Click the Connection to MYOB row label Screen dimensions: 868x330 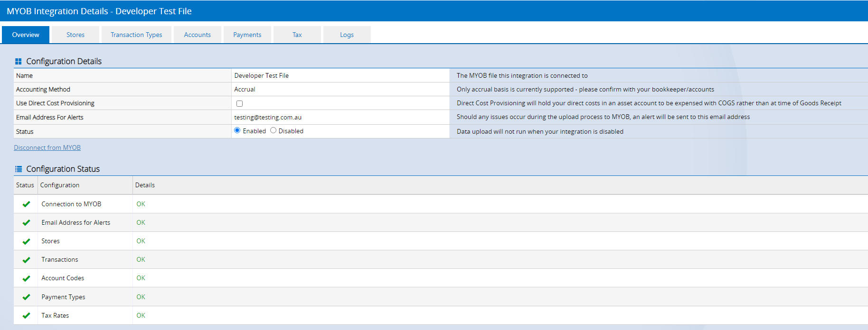[71, 204]
